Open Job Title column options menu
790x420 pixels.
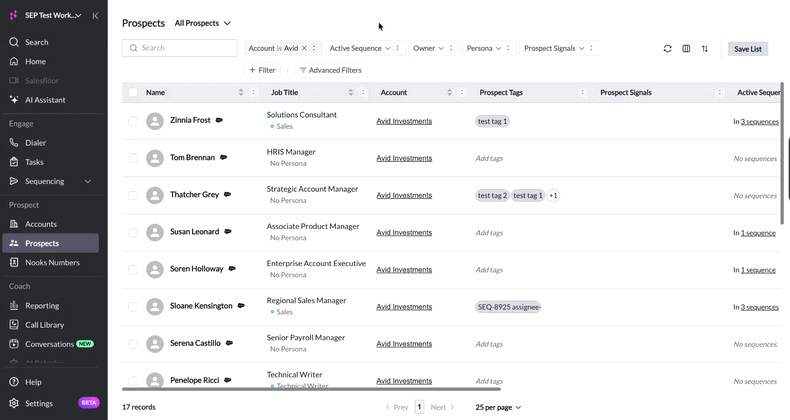[363, 92]
